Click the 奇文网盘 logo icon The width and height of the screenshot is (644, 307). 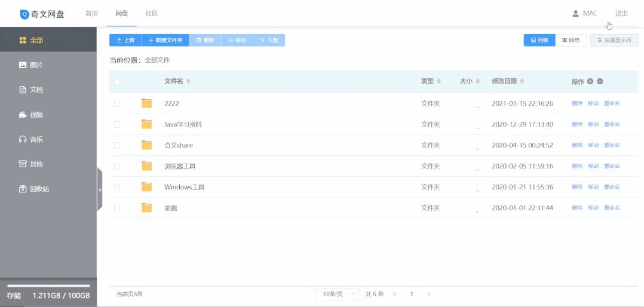point(24,14)
